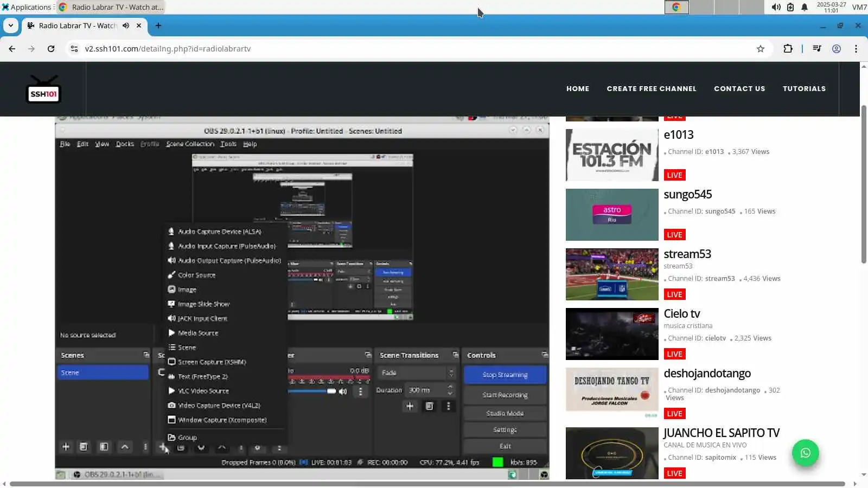Open the deshojandotango channel link
The image size is (868, 488).
click(707, 373)
